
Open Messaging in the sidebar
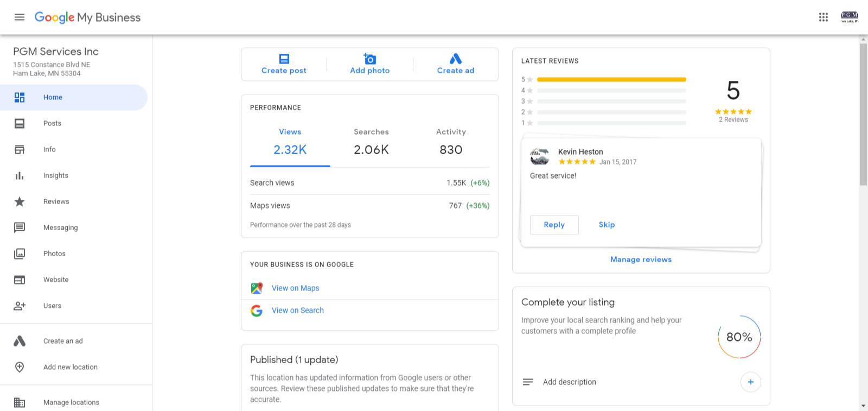point(61,227)
